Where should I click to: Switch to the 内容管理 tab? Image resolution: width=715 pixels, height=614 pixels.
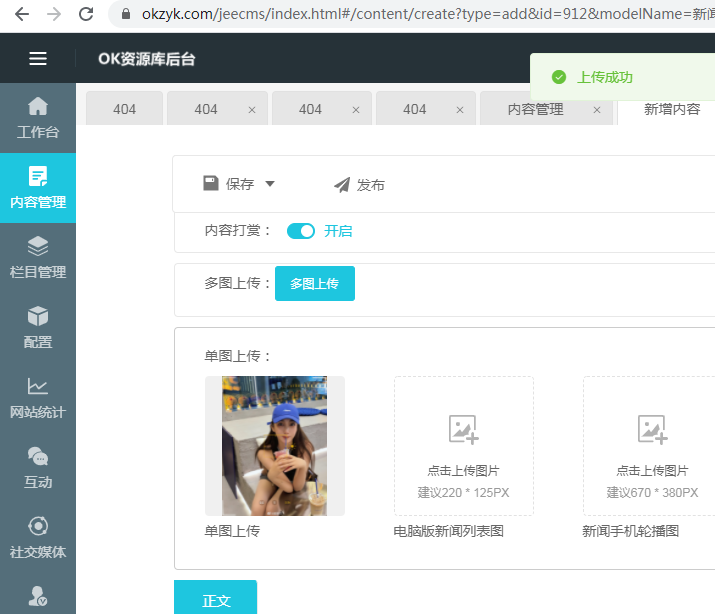tap(535, 109)
